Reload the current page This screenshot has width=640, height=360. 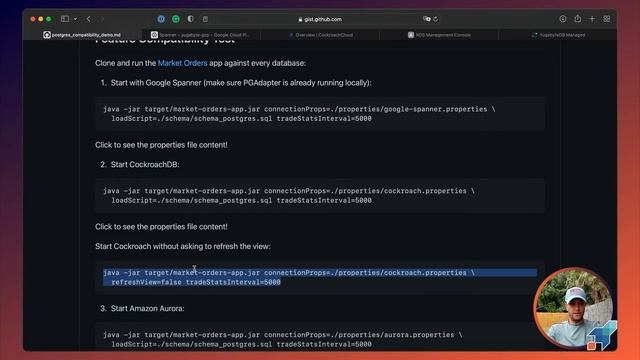(x=436, y=19)
